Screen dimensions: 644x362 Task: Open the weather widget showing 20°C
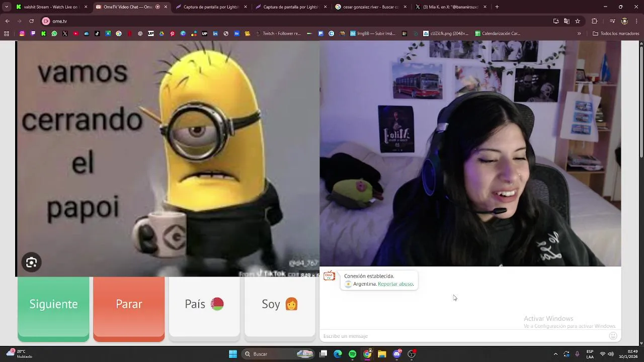coord(19,354)
